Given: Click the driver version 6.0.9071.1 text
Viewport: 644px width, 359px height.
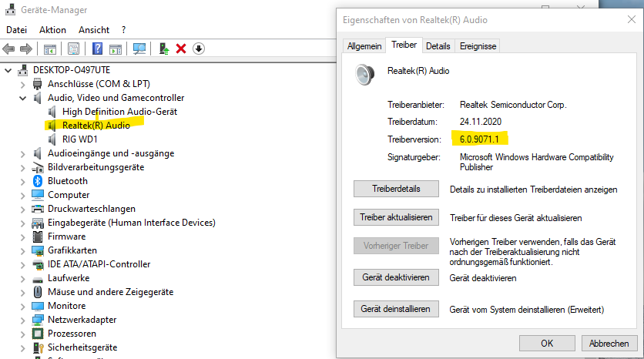Looking at the screenshot, I should pyautogui.click(x=479, y=139).
